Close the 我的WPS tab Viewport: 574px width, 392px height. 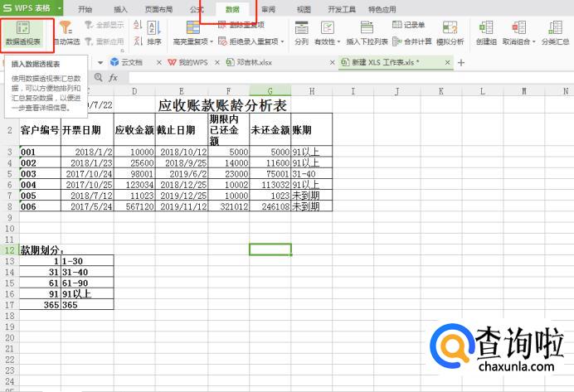coord(216,62)
